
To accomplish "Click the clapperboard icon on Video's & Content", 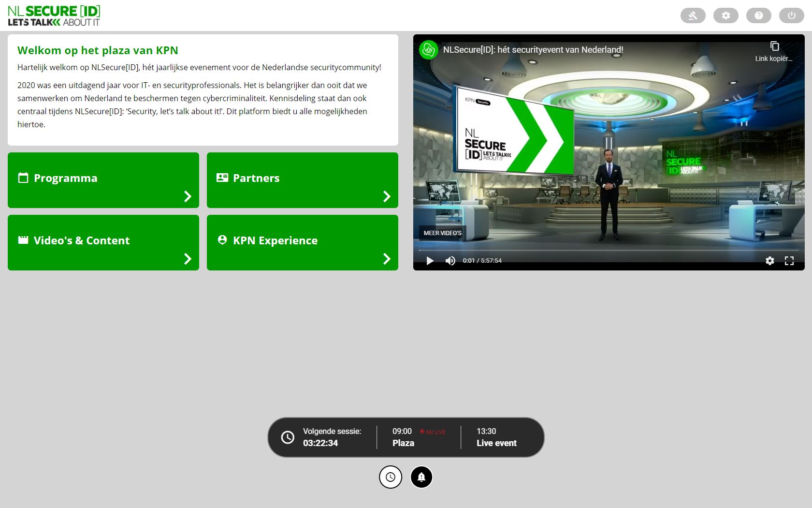I will click(23, 240).
